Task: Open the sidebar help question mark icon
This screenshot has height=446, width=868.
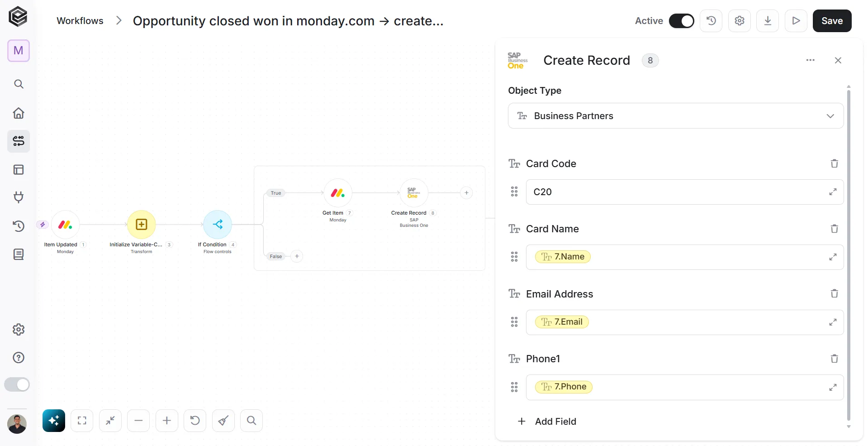Action: point(19,358)
